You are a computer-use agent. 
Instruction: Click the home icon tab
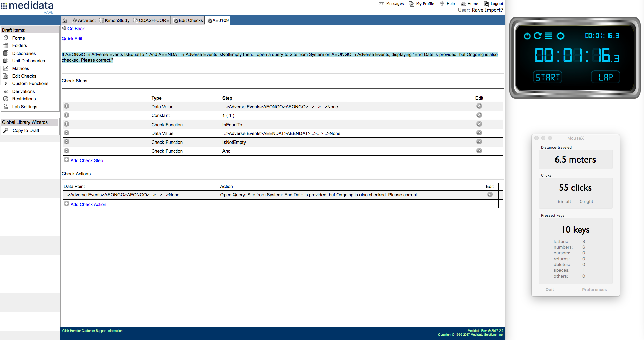(x=65, y=20)
